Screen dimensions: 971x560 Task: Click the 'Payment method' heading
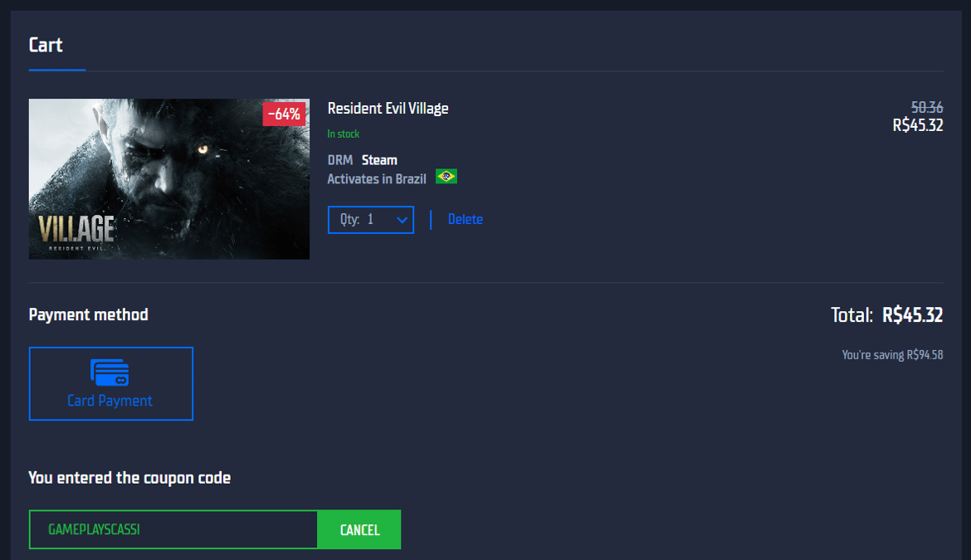point(89,315)
